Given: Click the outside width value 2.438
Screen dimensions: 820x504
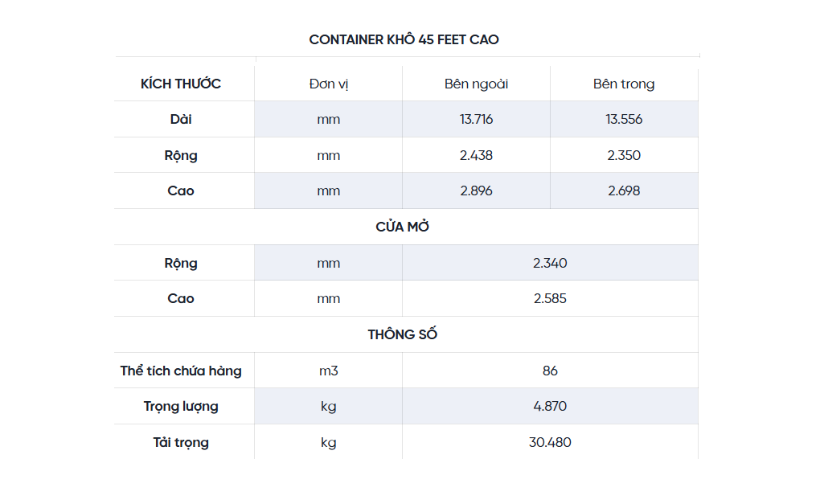Looking at the screenshot, I should click(x=476, y=155).
